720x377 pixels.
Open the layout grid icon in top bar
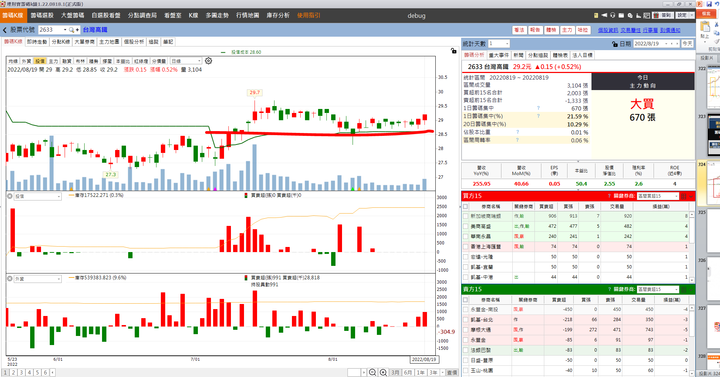coord(647,15)
